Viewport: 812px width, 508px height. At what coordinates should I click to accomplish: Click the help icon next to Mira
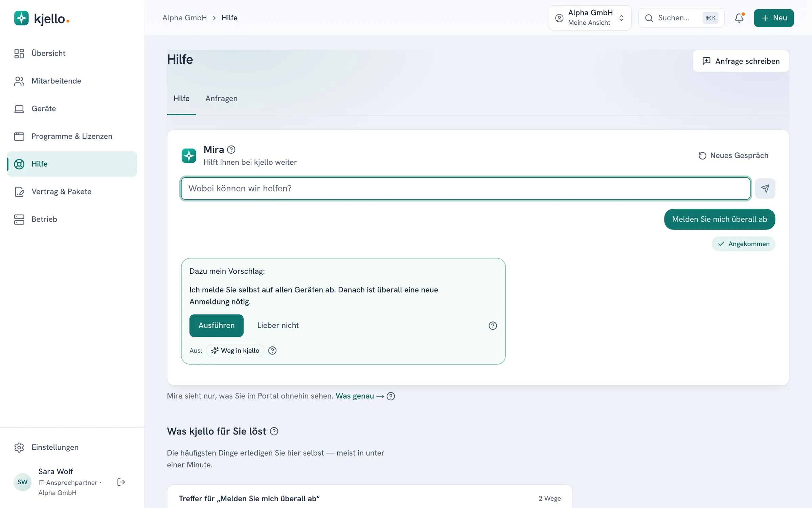(x=231, y=149)
